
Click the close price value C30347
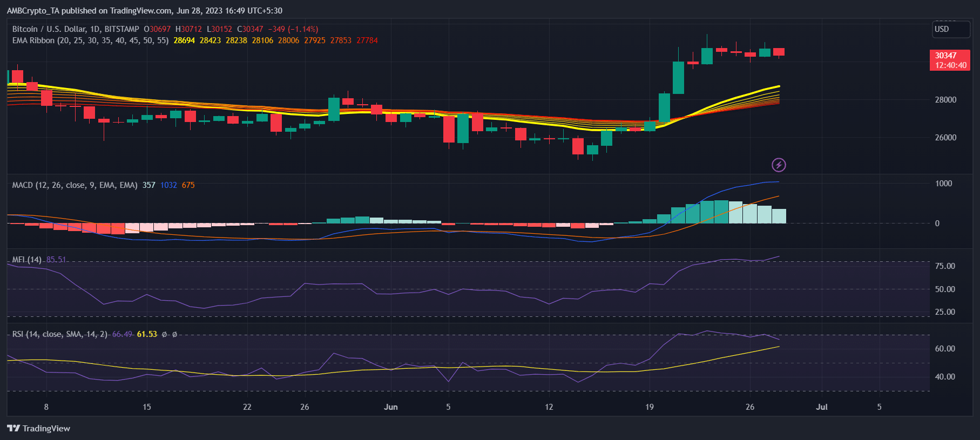[x=250, y=29]
